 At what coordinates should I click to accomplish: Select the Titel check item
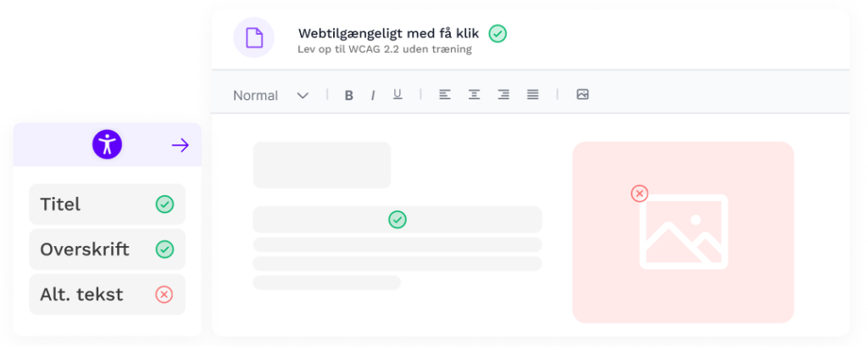108,204
